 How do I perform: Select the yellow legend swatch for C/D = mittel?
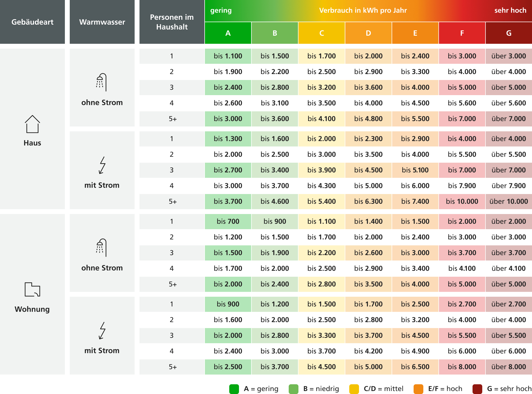tap(354, 389)
